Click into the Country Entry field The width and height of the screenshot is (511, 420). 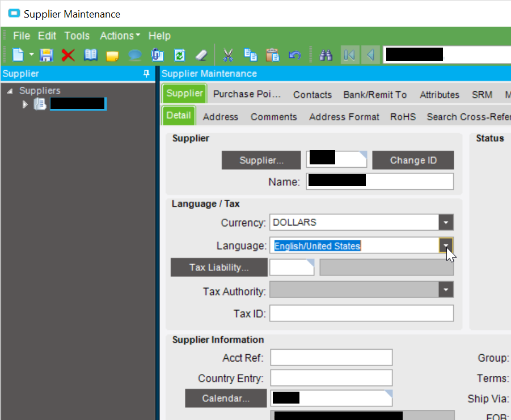pyautogui.click(x=331, y=377)
